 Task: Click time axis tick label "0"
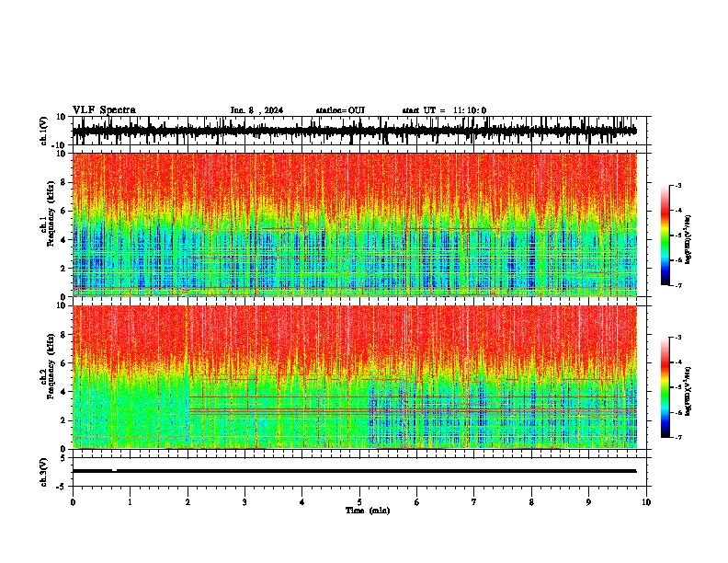[x=73, y=501]
